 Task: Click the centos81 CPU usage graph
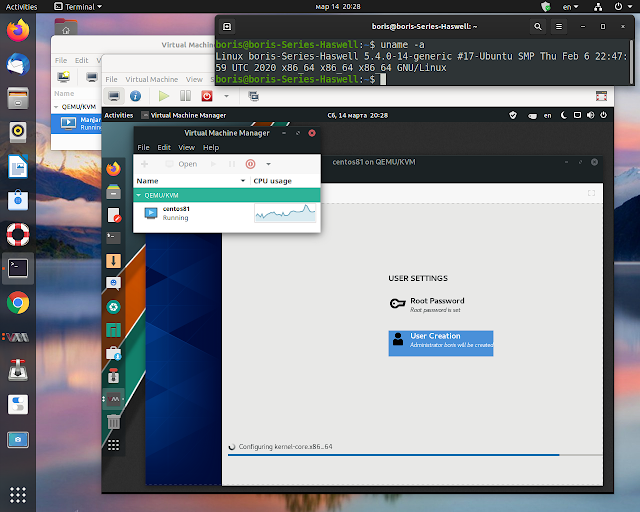[x=285, y=213]
